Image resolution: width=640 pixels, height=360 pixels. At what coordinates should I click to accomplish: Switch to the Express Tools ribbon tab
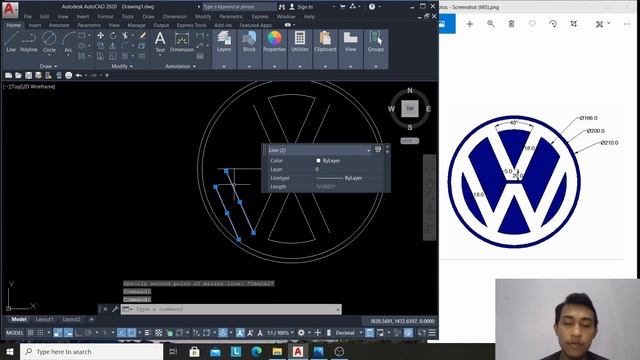point(191,25)
